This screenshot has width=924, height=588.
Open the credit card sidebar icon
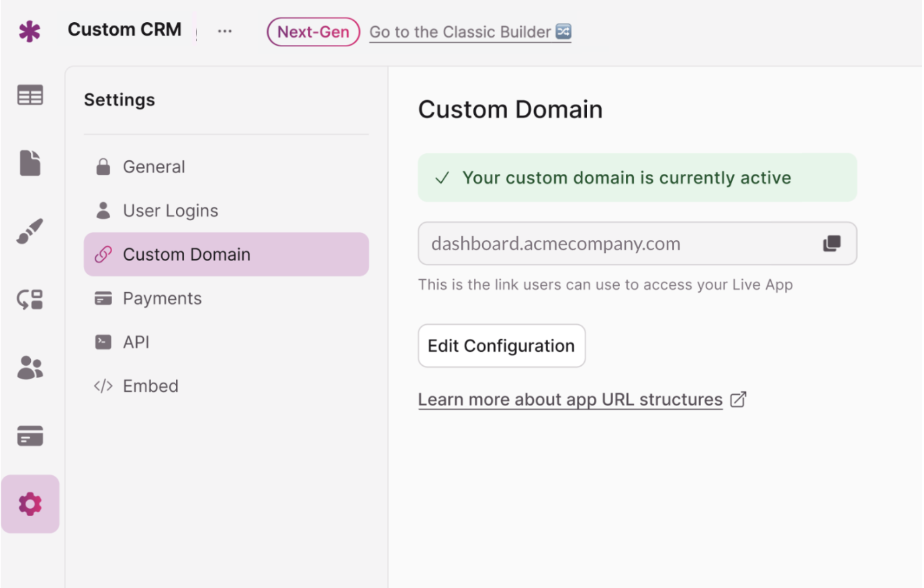(x=30, y=436)
